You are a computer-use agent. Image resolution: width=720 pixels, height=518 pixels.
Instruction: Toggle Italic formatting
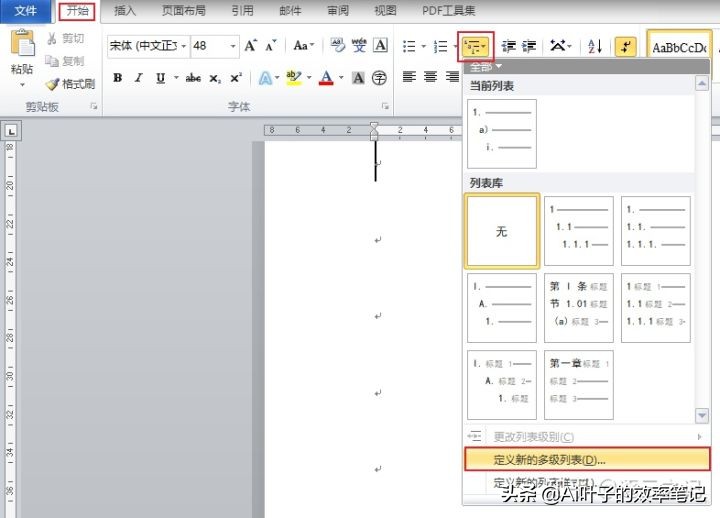[139, 78]
